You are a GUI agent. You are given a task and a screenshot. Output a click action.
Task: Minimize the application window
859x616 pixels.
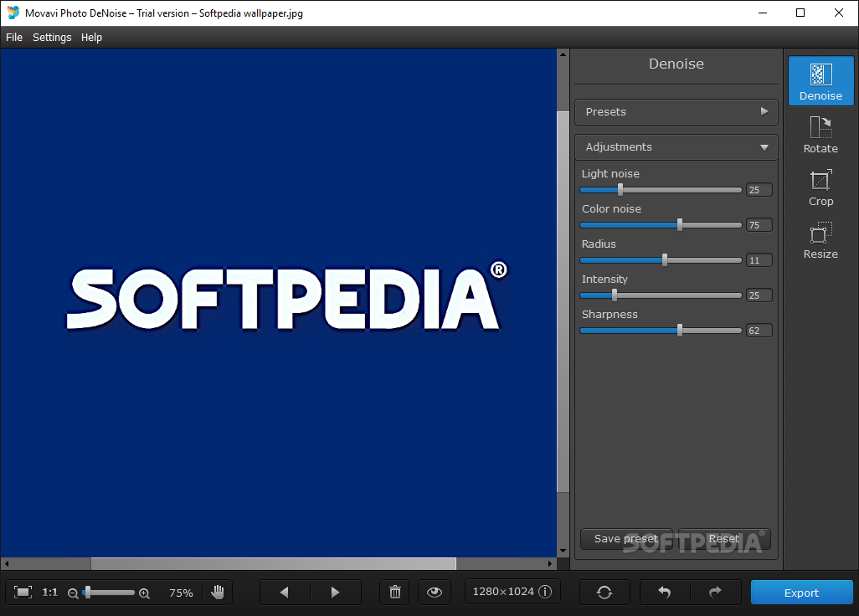point(763,13)
